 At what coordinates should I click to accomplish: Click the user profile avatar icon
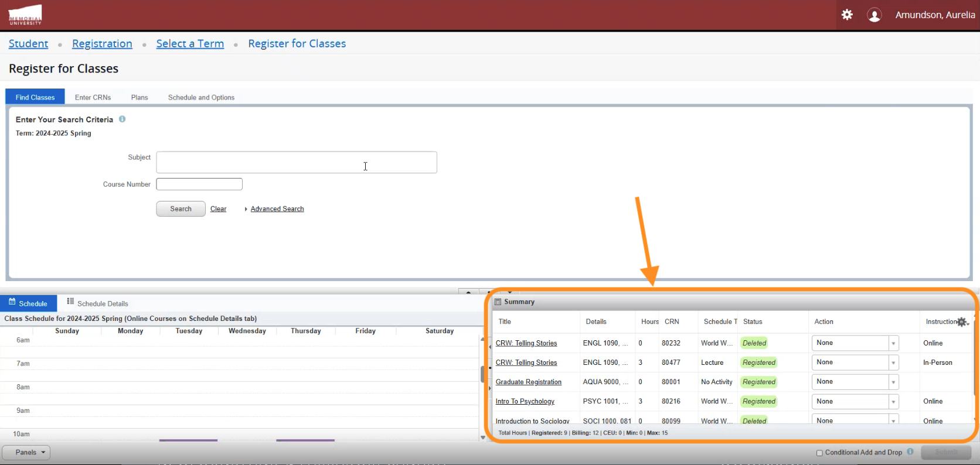pos(874,15)
